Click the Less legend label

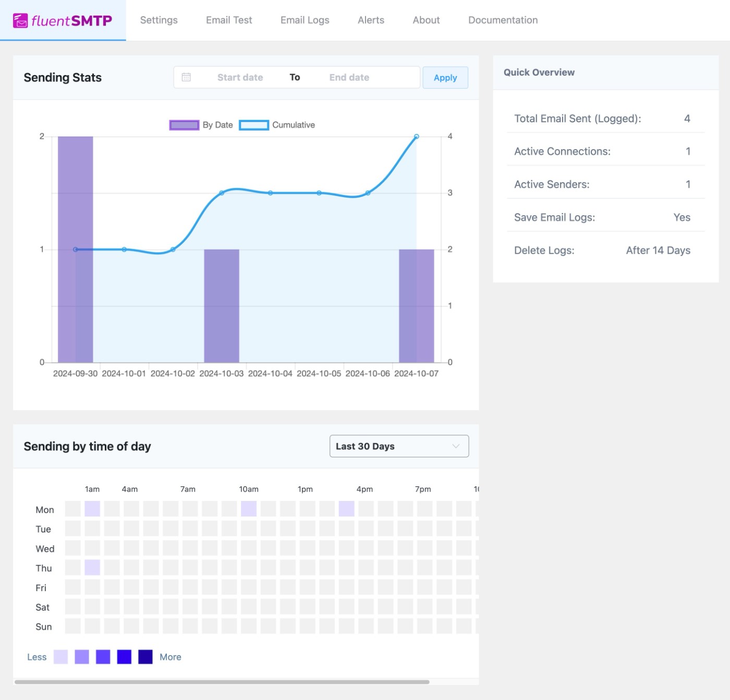coord(37,657)
